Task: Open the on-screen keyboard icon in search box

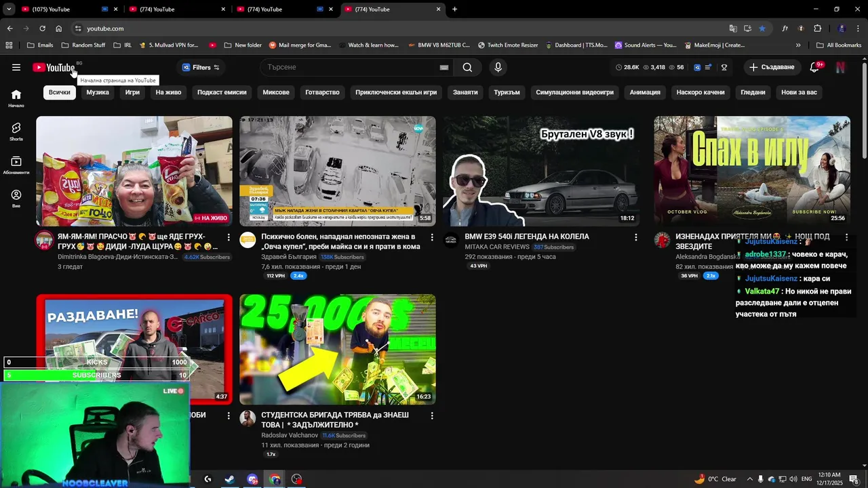Action: (444, 67)
